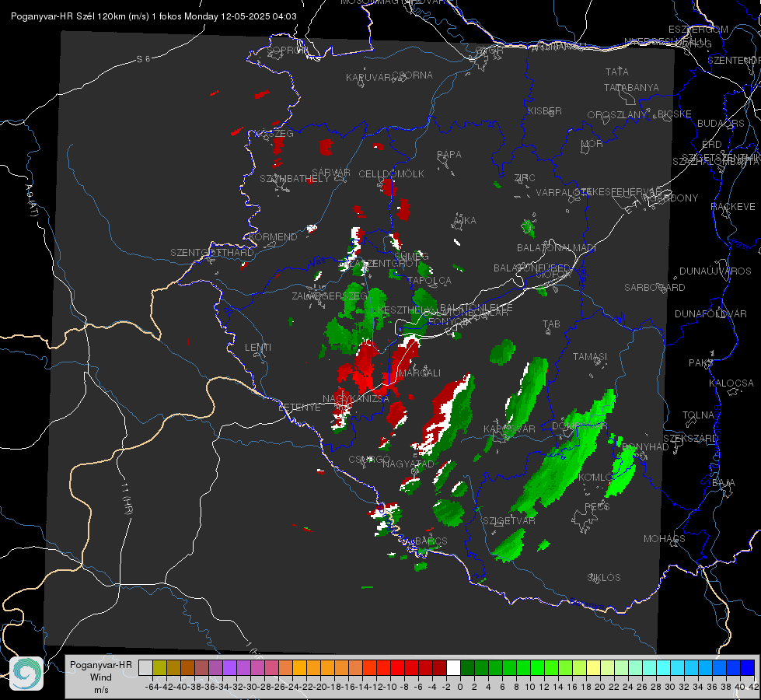Image resolution: width=761 pixels, height=700 pixels.
Task: Click the CSORNA town label
Action: 412,75
